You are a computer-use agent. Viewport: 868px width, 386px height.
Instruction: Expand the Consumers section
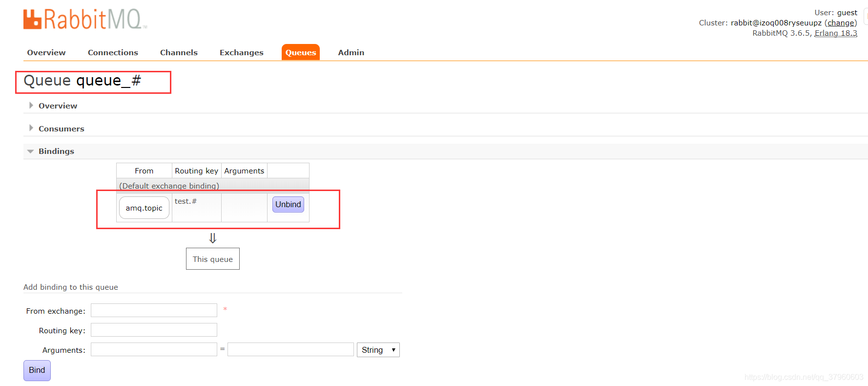[61, 129]
